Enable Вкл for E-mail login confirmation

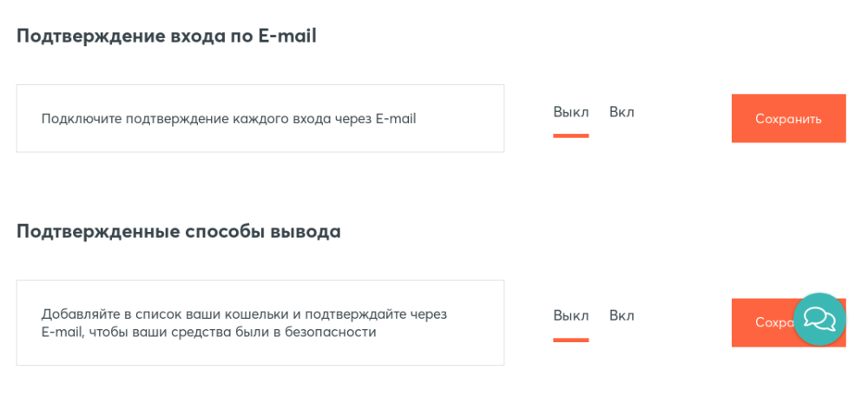(x=621, y=112)
